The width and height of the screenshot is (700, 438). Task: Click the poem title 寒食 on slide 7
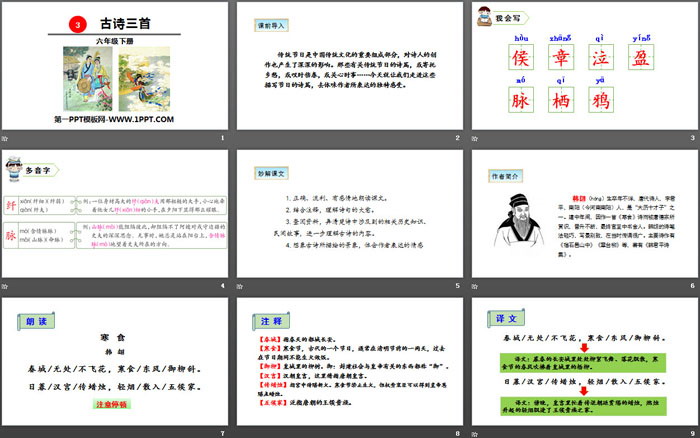pos(114,338)
